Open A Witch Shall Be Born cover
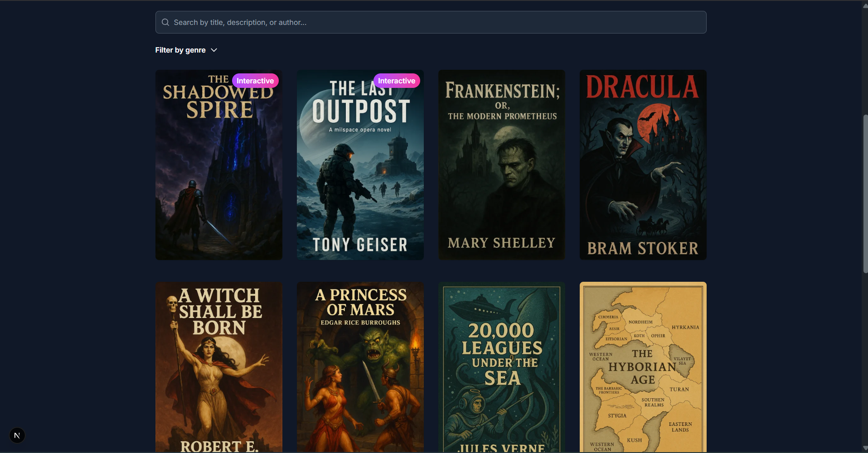The image size is (868, 453). (218, 367)
